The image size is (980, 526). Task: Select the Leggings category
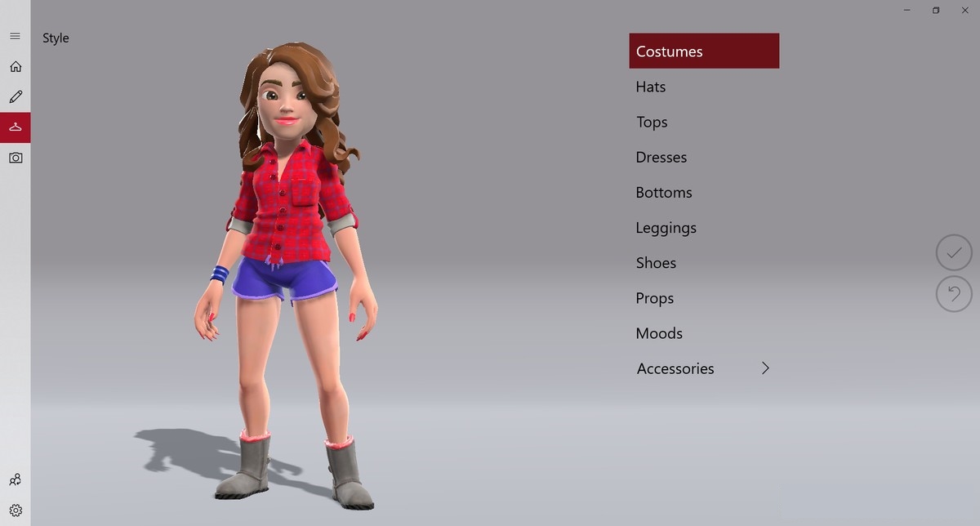pos(666,228)
